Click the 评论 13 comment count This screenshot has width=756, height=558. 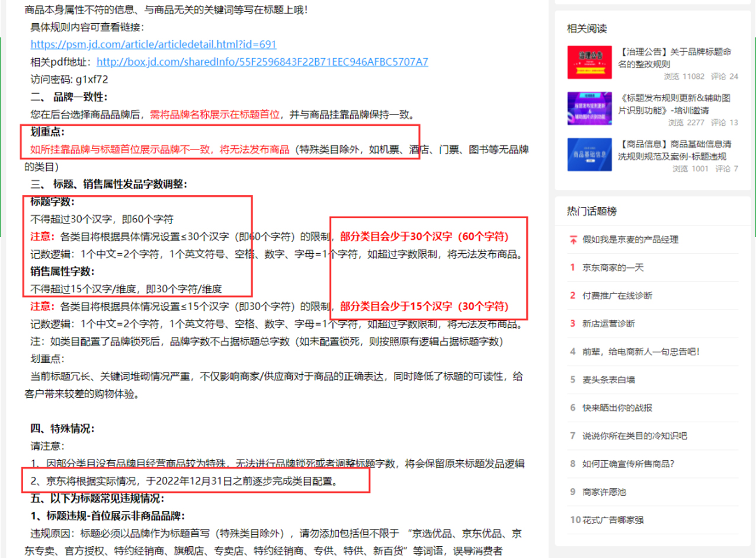pos(725,123)
